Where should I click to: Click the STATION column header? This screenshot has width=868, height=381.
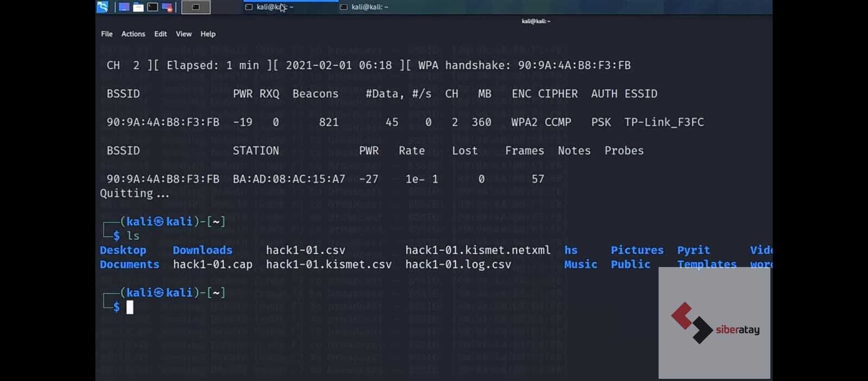(256, 151)
